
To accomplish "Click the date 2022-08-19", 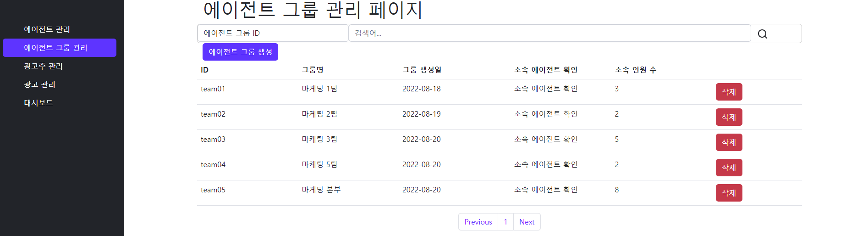I will point(422,114).
